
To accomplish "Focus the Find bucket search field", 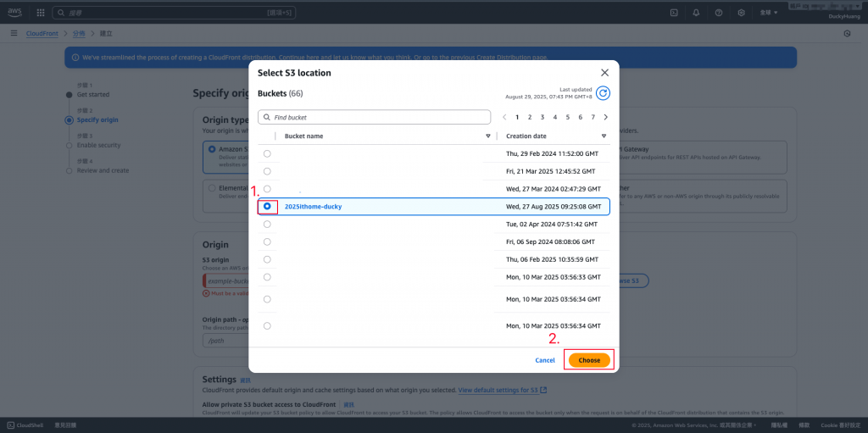I will pyautogui.click(x=374, y=118).
